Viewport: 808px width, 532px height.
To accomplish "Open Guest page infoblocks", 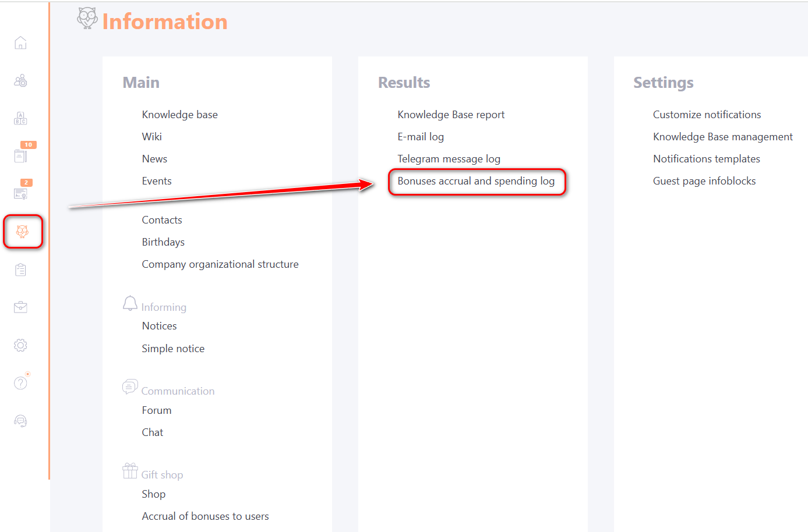I will [704, 181].
